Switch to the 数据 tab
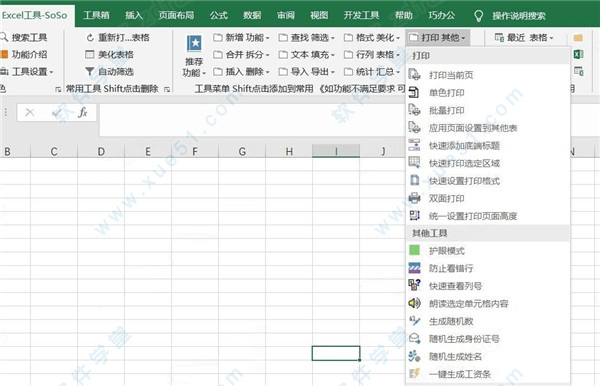 click(x=252, y=16)
